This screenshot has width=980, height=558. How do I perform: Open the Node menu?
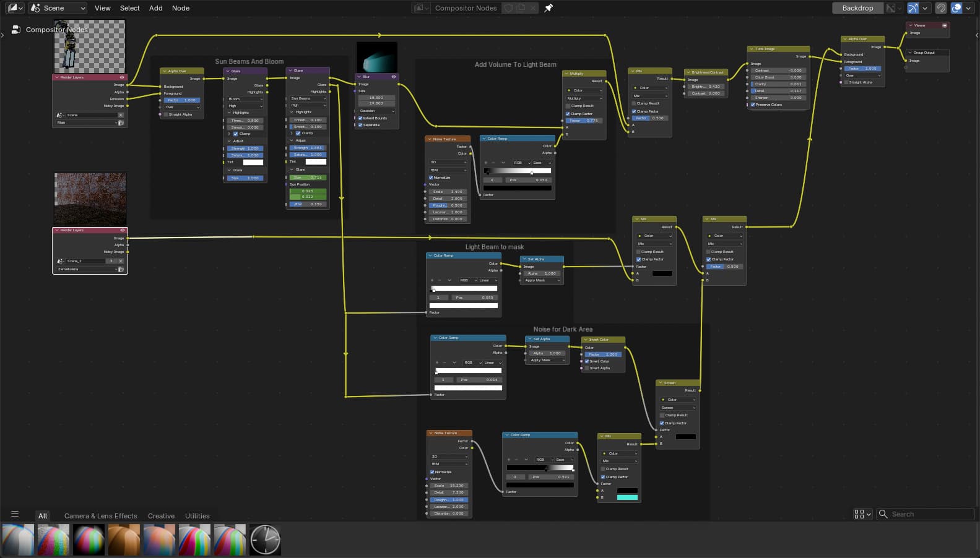coord(181,8)
